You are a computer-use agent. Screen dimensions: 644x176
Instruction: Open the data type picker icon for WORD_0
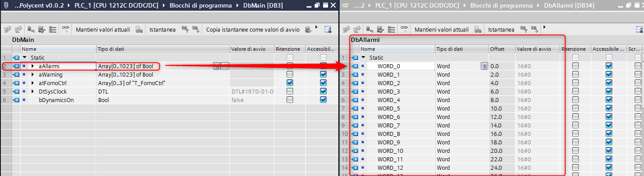[x=484, y=66]
